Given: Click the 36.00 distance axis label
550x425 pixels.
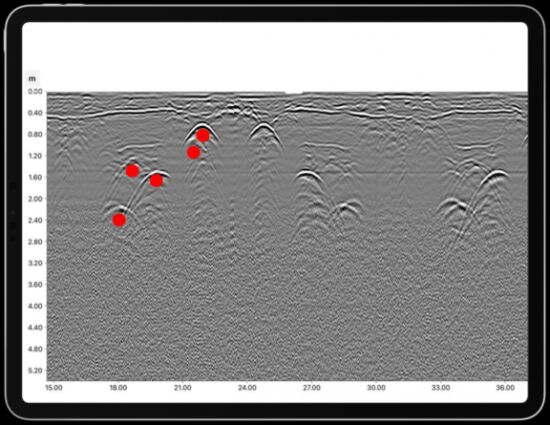Looking at the screenshot, I should [x=505, y=388].
